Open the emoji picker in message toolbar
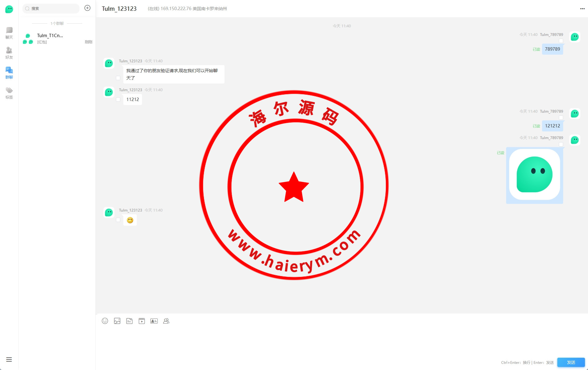This screenshot has height=370, width=588. tap(105, 321)
